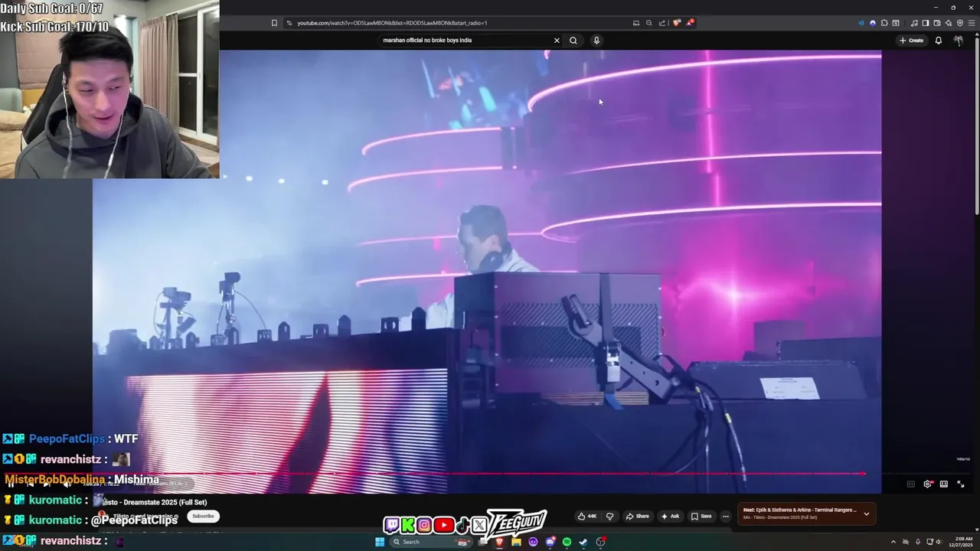The image size is (980, 551).
Task: Seek using the red video progress bar
Action: 487,474
